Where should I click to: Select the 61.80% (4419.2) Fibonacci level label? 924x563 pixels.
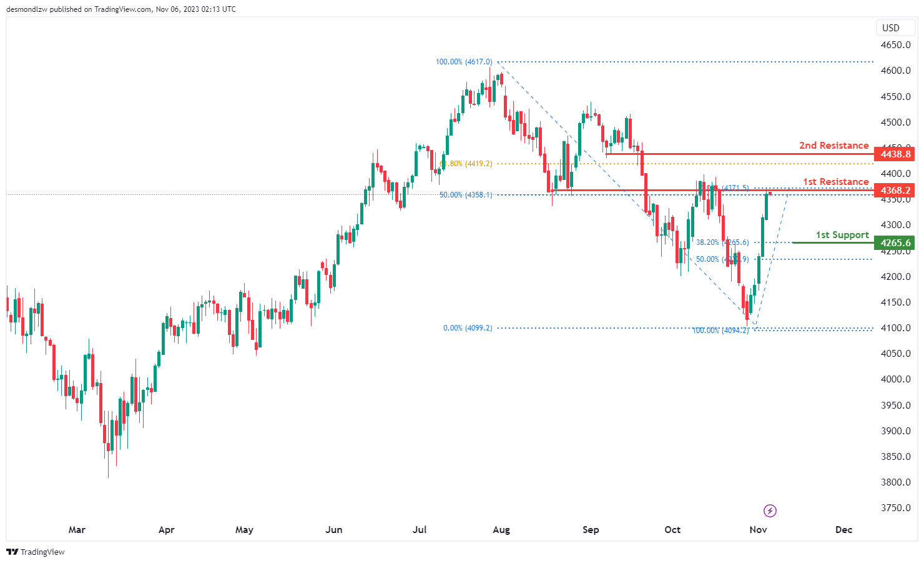[466, 164]
